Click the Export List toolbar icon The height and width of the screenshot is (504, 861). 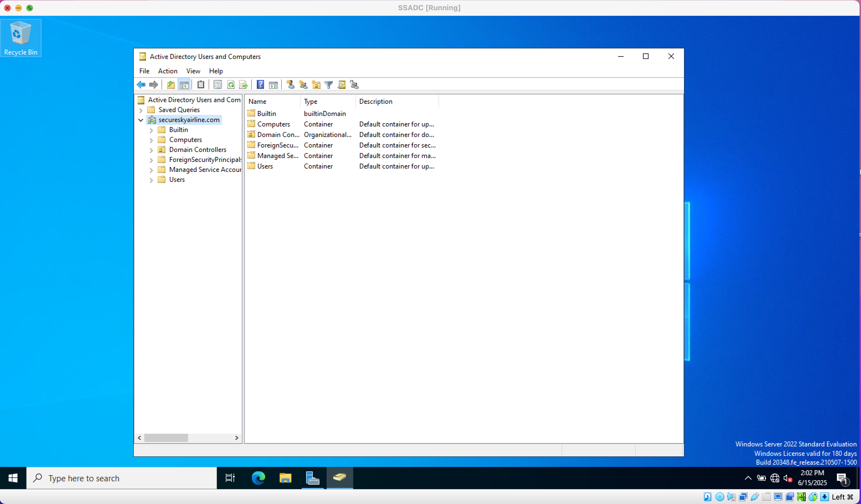coord(243,85)
